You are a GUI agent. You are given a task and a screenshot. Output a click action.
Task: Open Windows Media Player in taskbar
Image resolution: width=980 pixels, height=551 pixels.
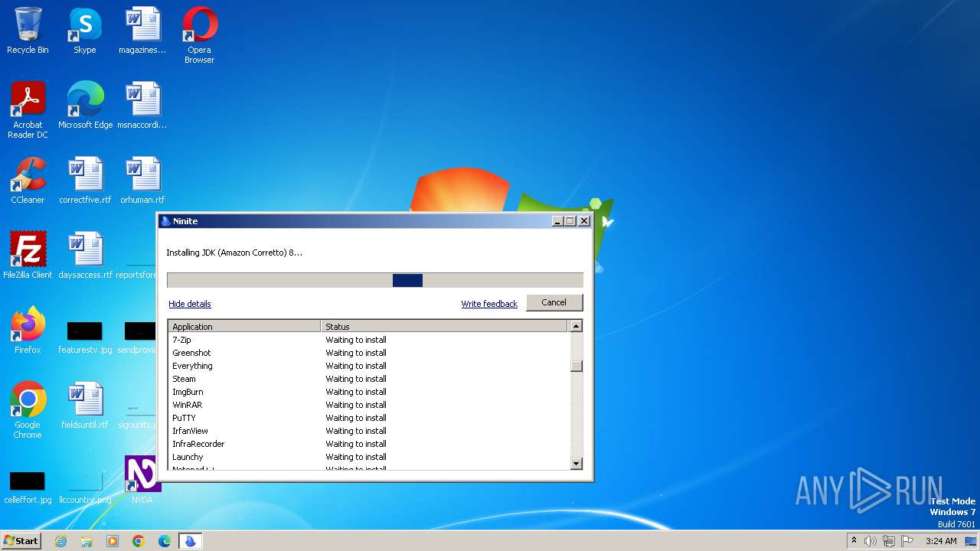pyautogui.click(x=113, y=541)
